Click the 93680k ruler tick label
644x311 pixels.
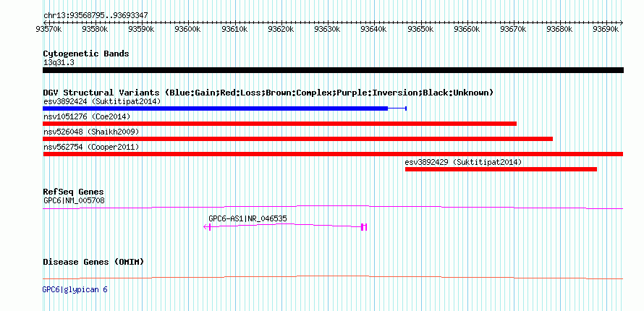560,29
